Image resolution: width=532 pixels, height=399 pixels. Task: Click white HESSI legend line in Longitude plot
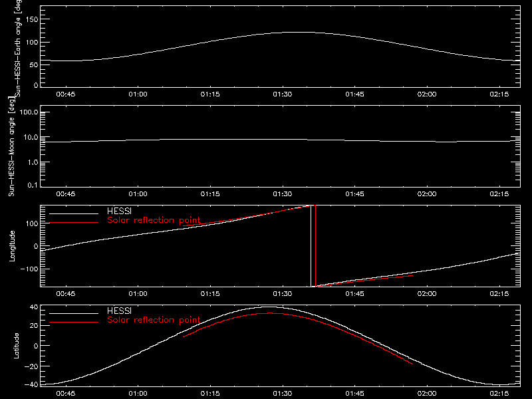coord(74,213)
